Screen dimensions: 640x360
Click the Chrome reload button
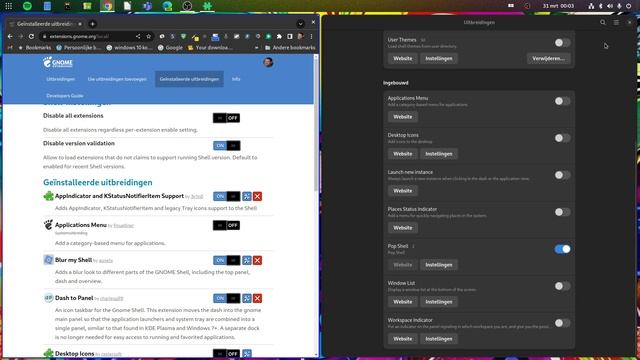point(31,36)
